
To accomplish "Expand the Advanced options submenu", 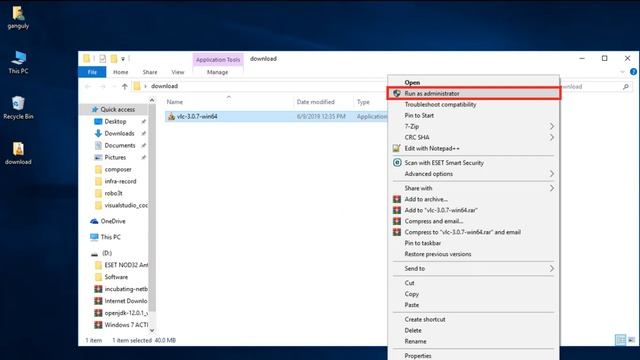I will 551,174.
